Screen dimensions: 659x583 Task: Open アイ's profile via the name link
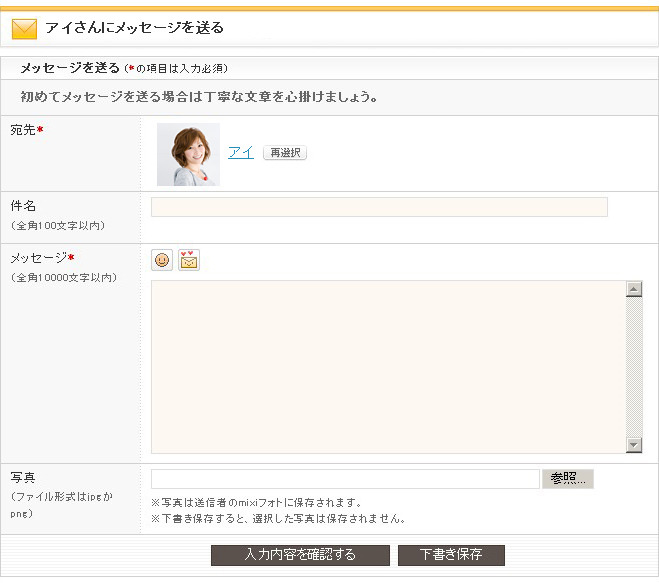click(240, 153)
